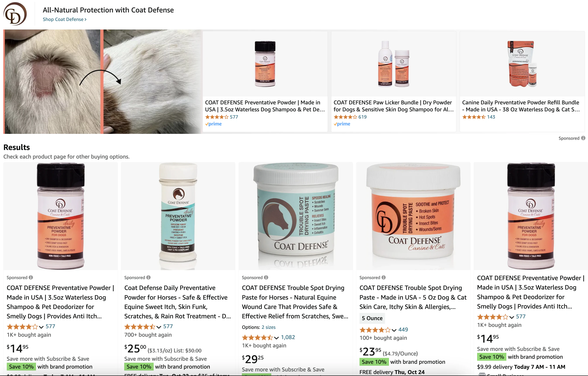Open the Sponsored info icon below banner
The image size is (588, 376).
pyautogui.click(x=583, y=138)
